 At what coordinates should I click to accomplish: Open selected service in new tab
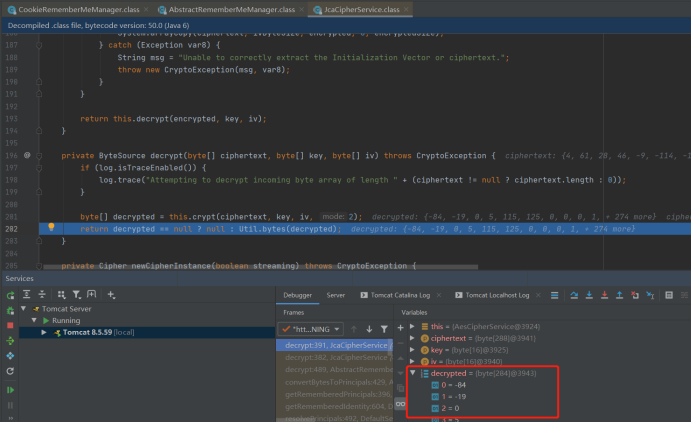pyautogui.click(x=91, y=295)
